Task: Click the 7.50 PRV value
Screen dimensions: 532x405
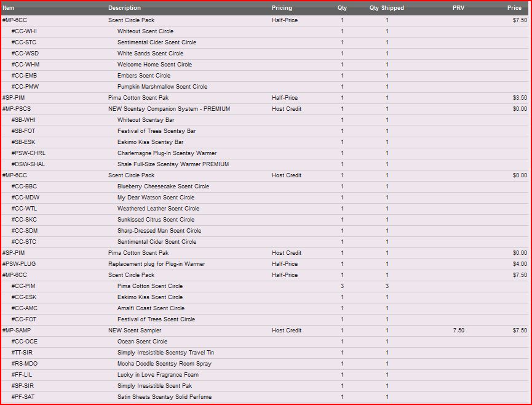Action: point(459,331)
